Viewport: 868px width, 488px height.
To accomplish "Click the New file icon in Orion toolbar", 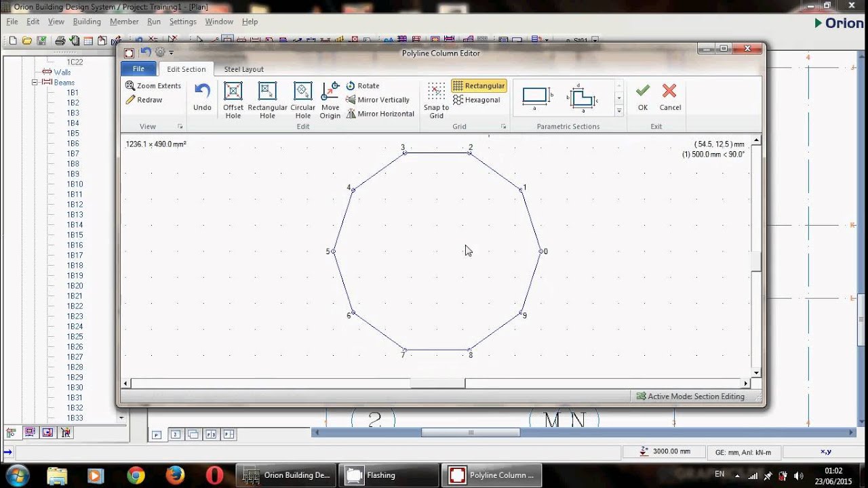I will tap(13, 41).
